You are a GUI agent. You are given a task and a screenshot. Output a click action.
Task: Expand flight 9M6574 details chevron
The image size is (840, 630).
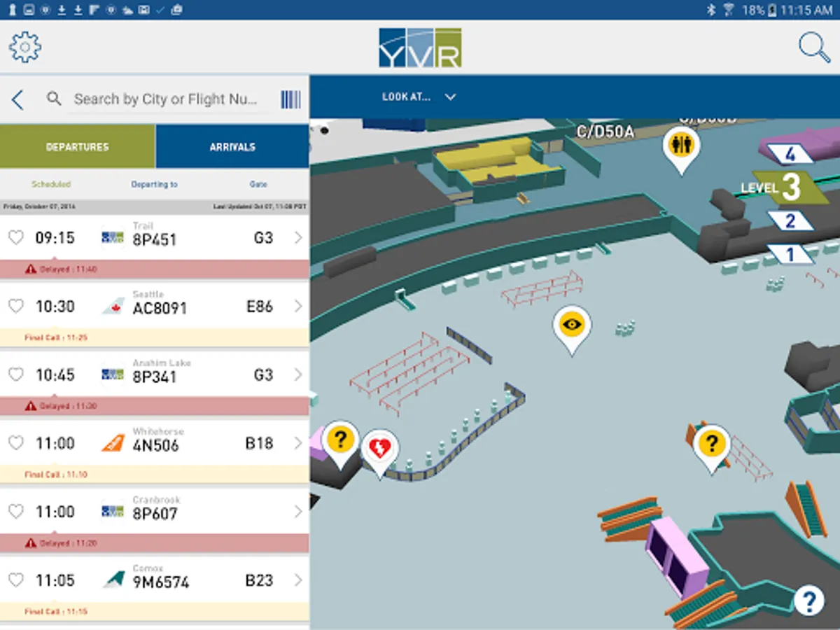tap(299, 580)
